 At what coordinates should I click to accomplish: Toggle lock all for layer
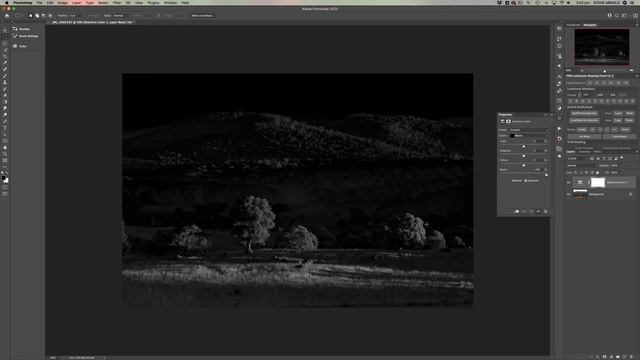click(x=598, y=173)
